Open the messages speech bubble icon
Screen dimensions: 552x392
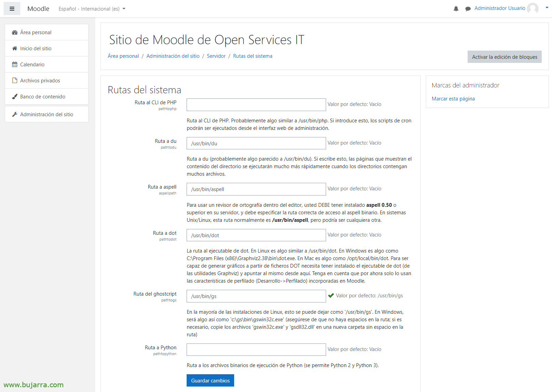tap(468, 9)
